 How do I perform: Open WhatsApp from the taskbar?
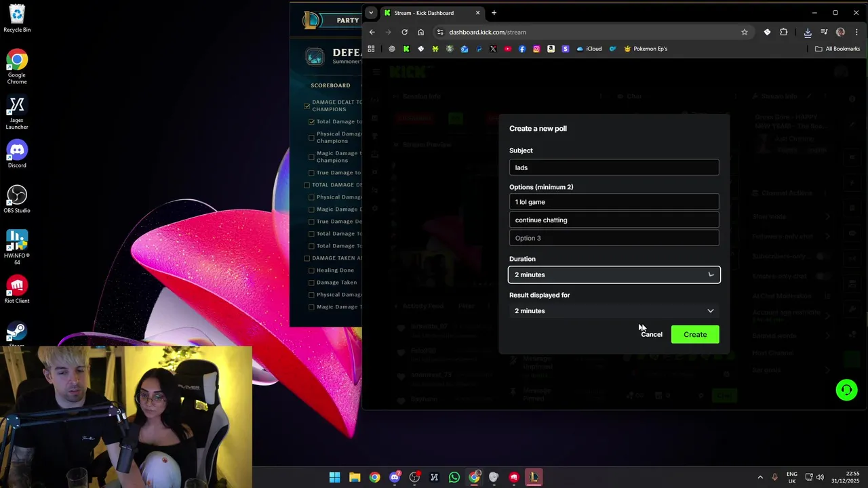pos(454,477)
